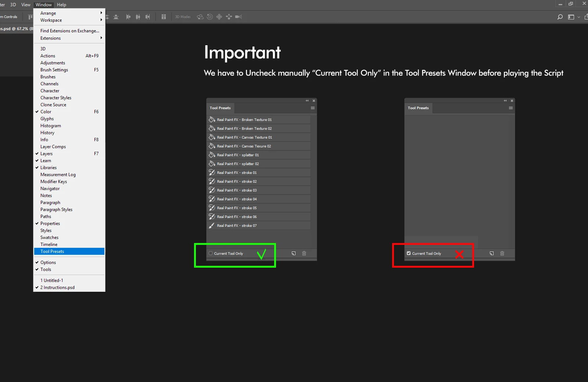Toggle the checked Options bar entry

(x=69, y=263)
